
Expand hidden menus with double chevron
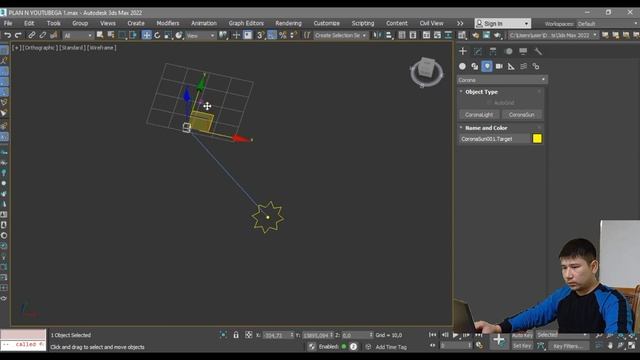[x=460, y=23]
